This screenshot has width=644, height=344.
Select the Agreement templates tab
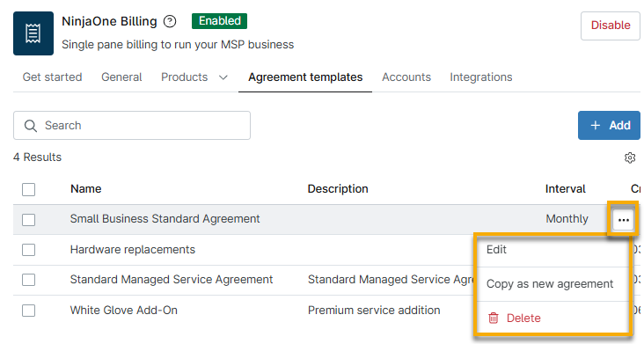click(305, 77)
